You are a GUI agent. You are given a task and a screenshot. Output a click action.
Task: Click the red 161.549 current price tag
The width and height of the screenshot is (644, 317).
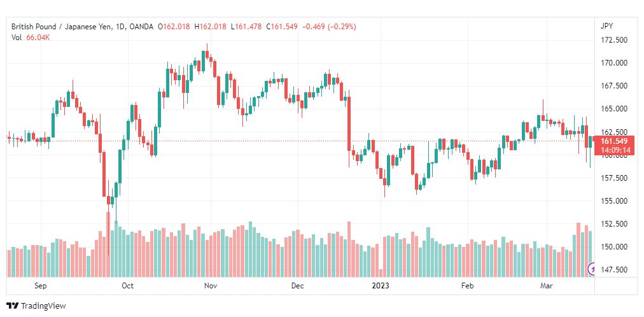(x=613, y=141)
